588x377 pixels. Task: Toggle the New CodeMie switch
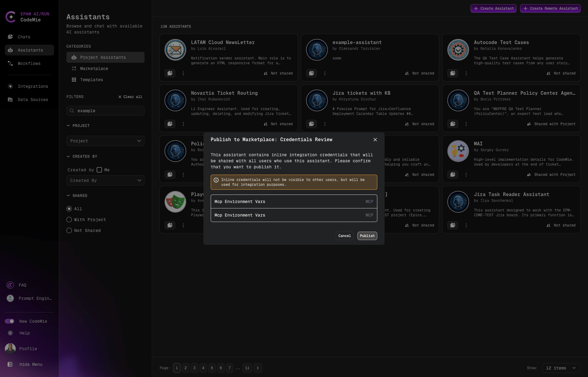(x=10, y=321)
